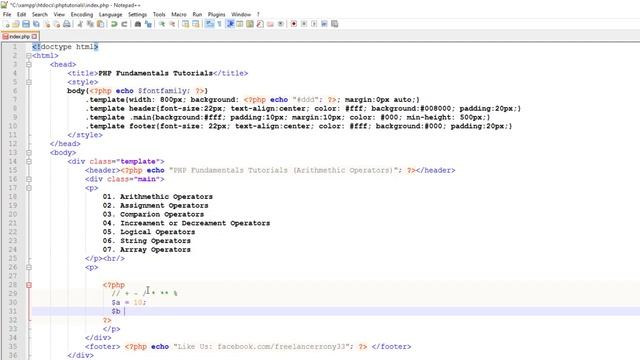Start macro recording with the red dot

click(x=293, y=24)
